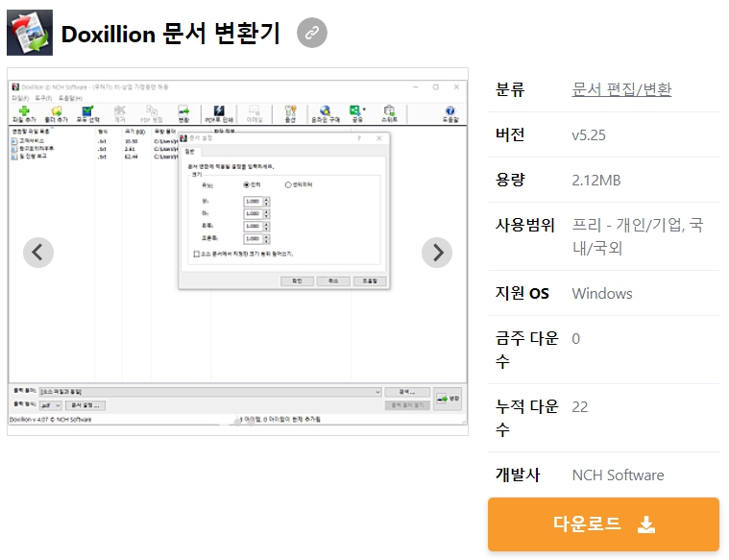Click the developer name NCH Software

(618, 475)
